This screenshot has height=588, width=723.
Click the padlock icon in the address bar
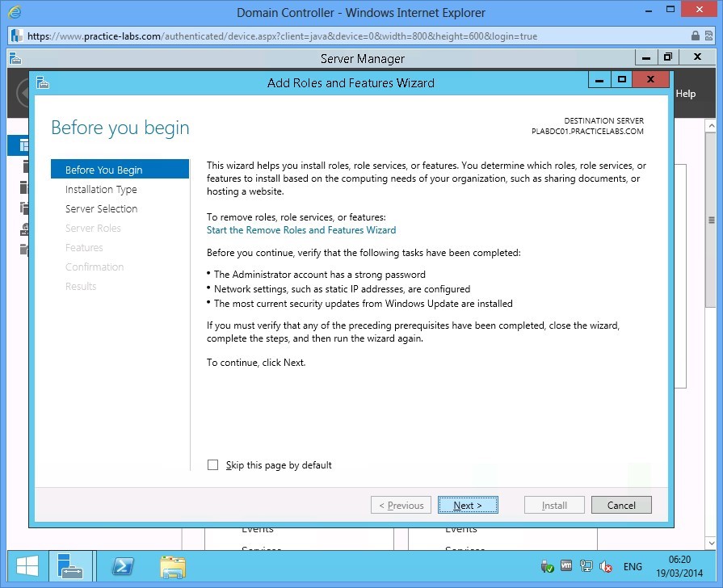[696, 36]
